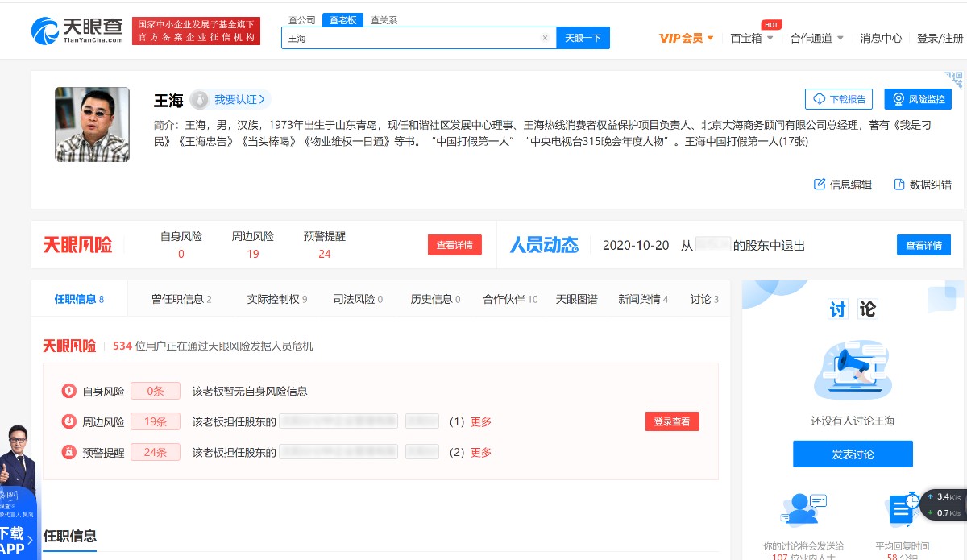967x560 pixels.
Task: Click 登录/注册 link
Action: tap(940, 38)
